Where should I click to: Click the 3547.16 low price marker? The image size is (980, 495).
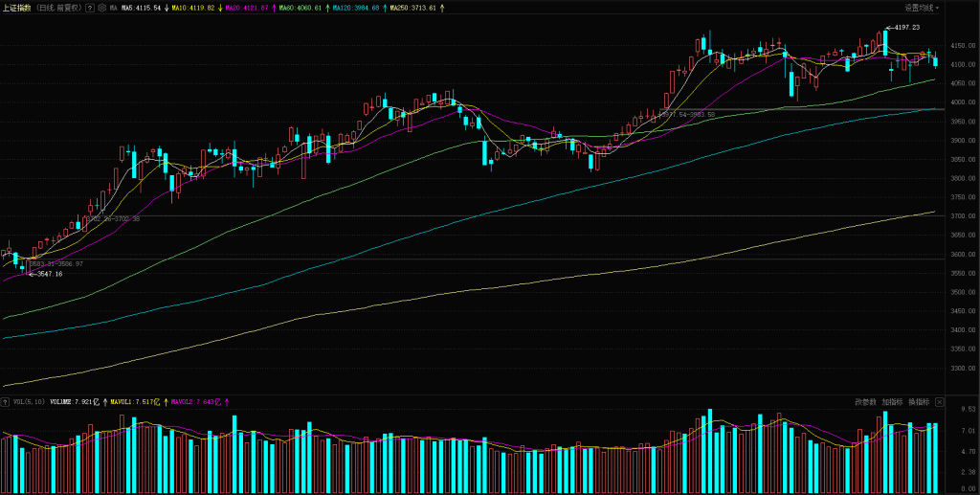pyautogui.click(x=46, y=275)
